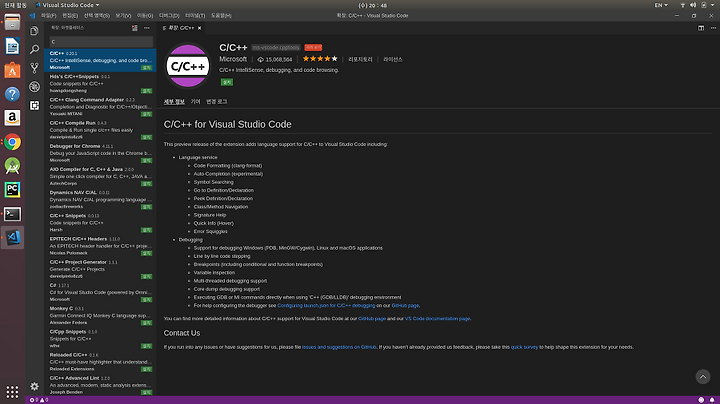
Task: Select the C# extension by Microsoft
Action: [x=100, y=292]
